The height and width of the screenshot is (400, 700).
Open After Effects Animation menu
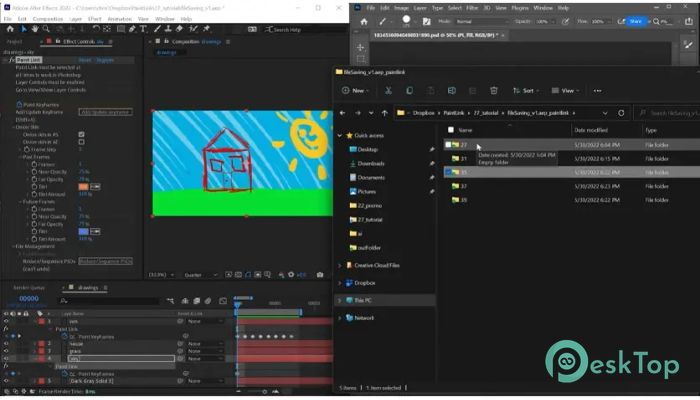pyautogui.click(x=120, y=19)
